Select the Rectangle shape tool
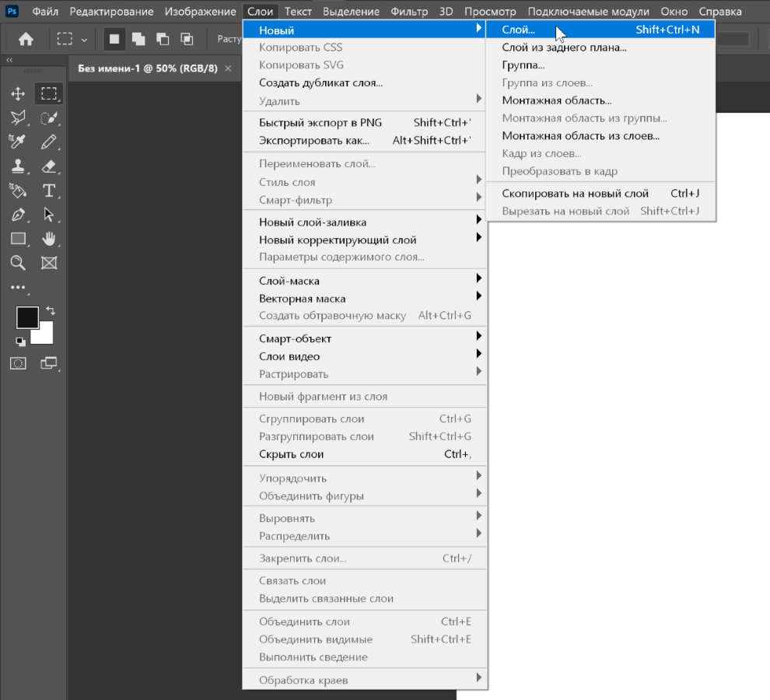Viewport: 770px width, 700px height. pyautogui.click(x=18, y=239)
